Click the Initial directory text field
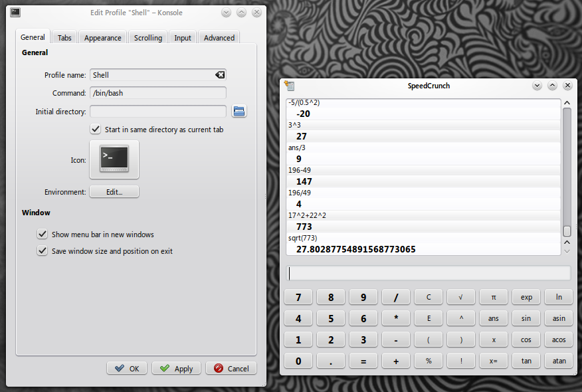The image size is (582, 392). pyautogui.click(x=157, y=111)
